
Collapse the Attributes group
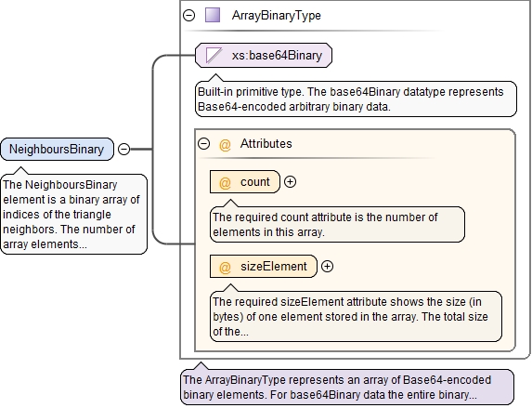point(204,143)
